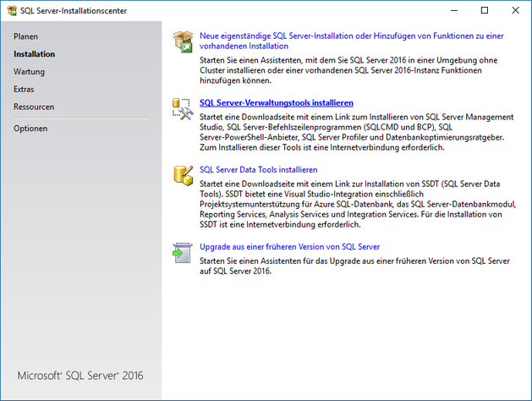This screenshot has width=532, height=401.
Task: Start Neue eigenständige SQL Server-Installation link
Action: [x=352, y=41]
